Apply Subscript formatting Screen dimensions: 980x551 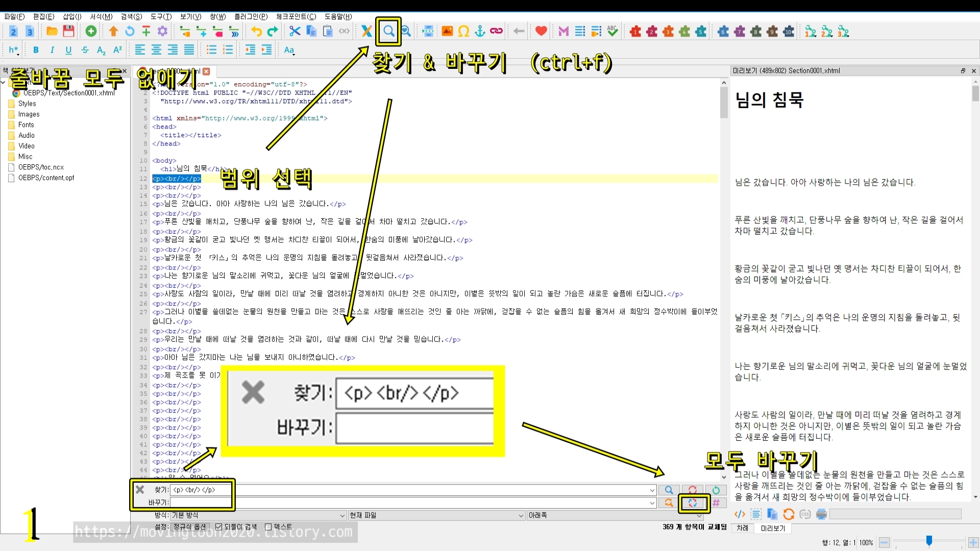click(x=101, y=50)
